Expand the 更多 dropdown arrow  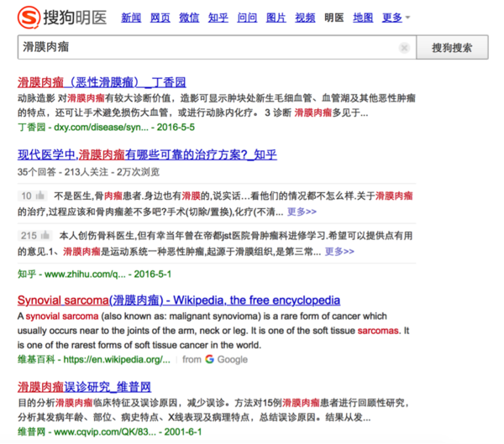pyautogui.click(x=407, y=18)
